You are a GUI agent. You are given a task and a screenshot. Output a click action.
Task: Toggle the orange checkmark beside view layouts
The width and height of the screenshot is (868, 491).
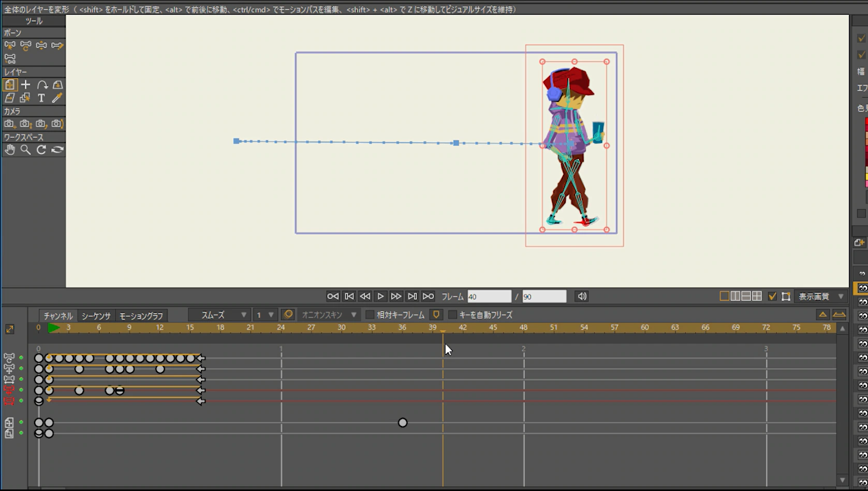[772, 296]
